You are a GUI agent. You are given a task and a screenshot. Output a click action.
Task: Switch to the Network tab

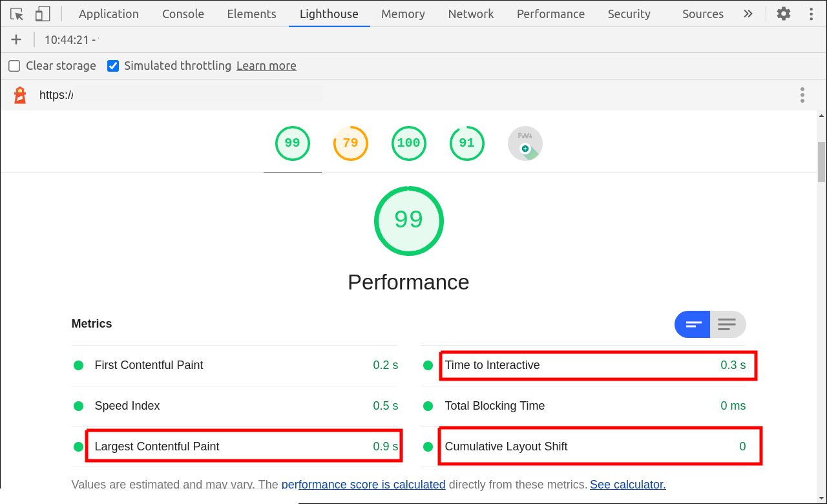click(x=470, y=14)
